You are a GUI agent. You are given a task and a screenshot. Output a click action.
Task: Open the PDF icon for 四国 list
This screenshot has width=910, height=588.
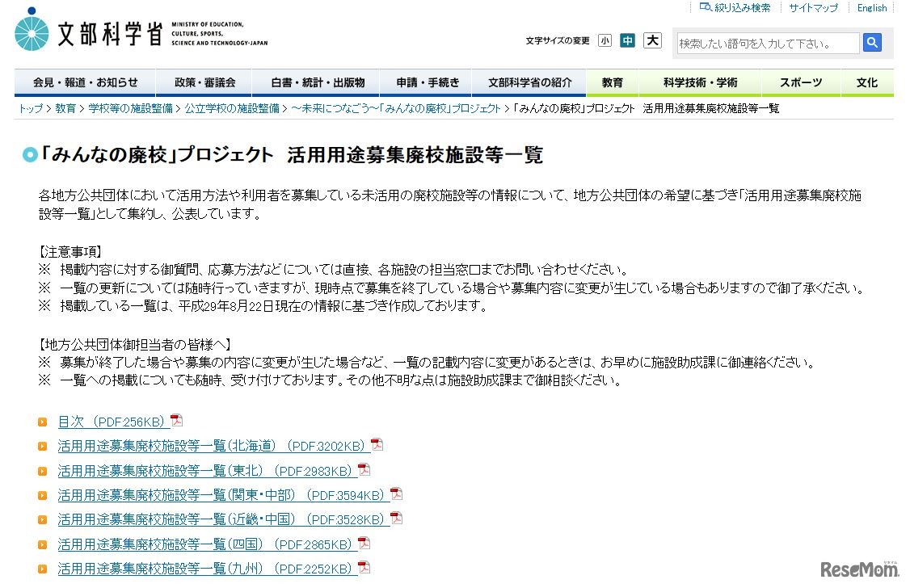364,543
